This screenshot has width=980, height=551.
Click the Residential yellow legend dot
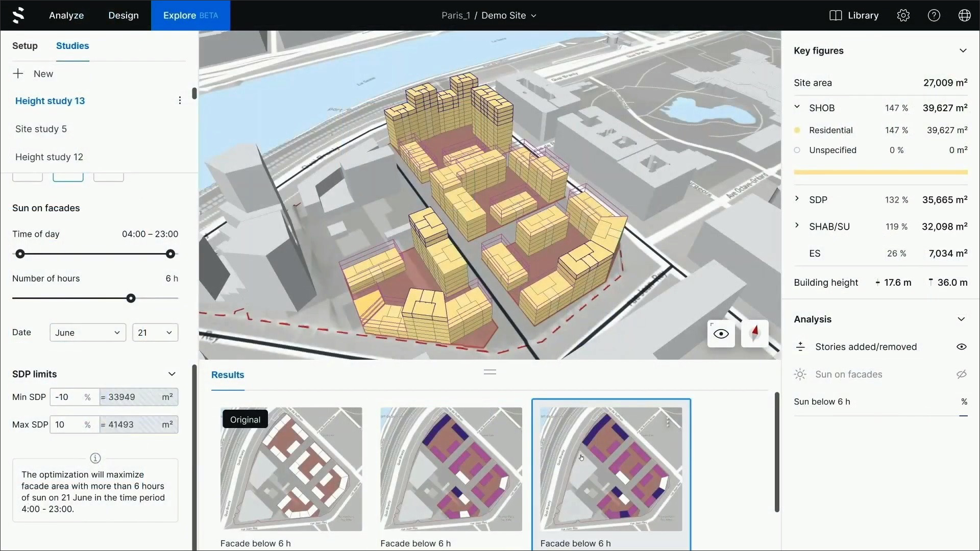click(797, 130)
